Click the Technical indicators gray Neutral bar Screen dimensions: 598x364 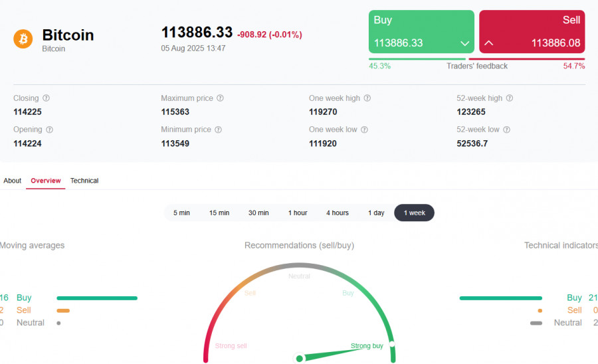pos(536,323)
